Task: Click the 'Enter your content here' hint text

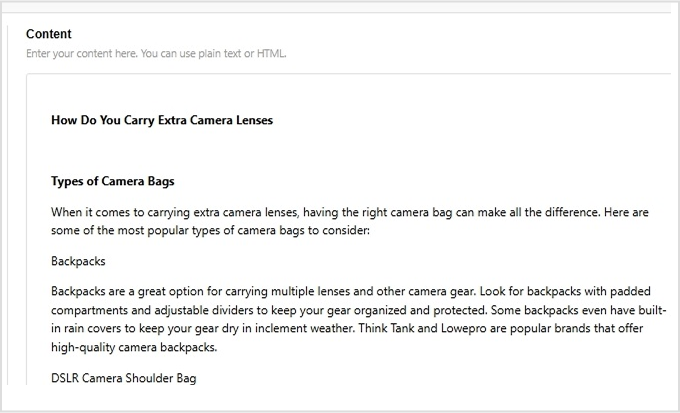Action: point(156,54)
